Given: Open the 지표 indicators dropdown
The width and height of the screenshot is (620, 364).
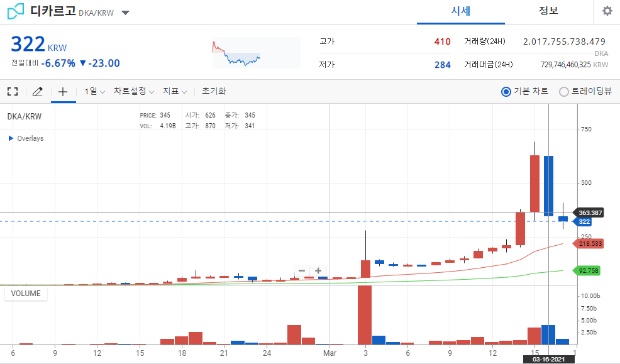Looking at the screenshot, I should tap(174, 91).
